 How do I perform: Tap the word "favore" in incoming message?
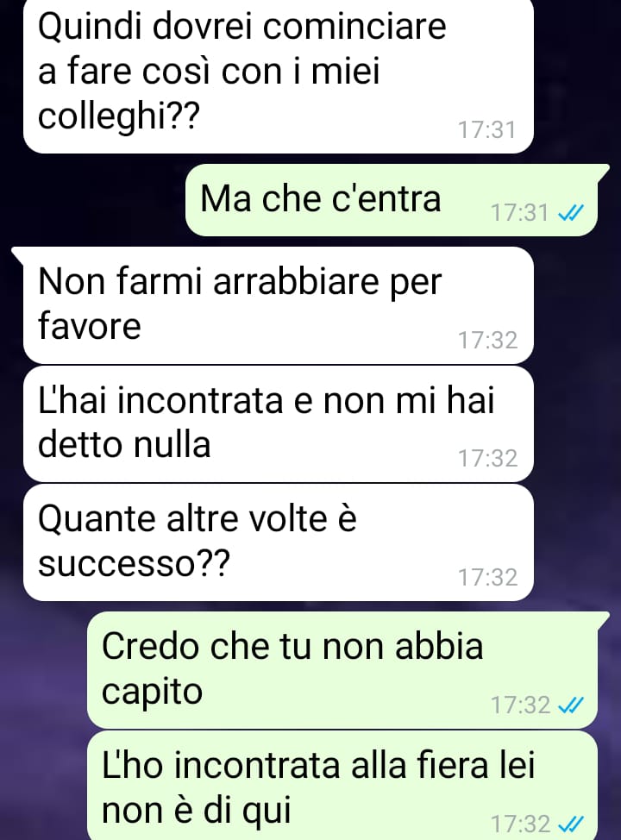pos(90,325)
